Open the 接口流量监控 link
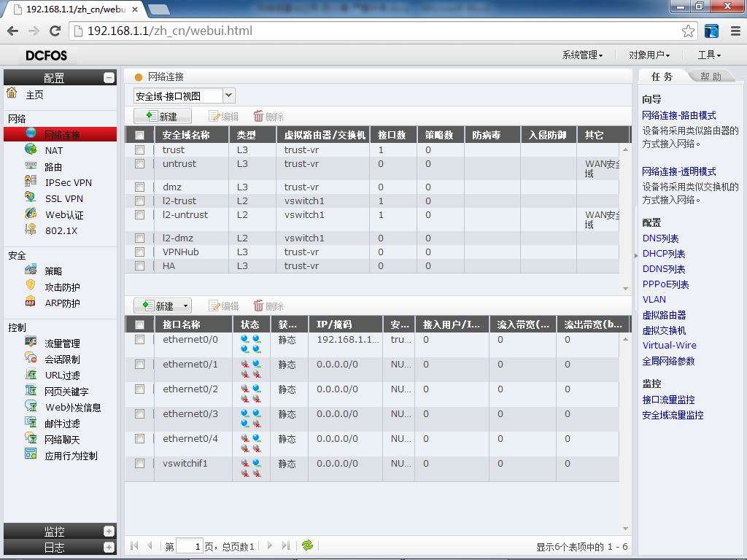Viewport: 747px width, 560px height. pyautogui.click(x=668, y=400)
